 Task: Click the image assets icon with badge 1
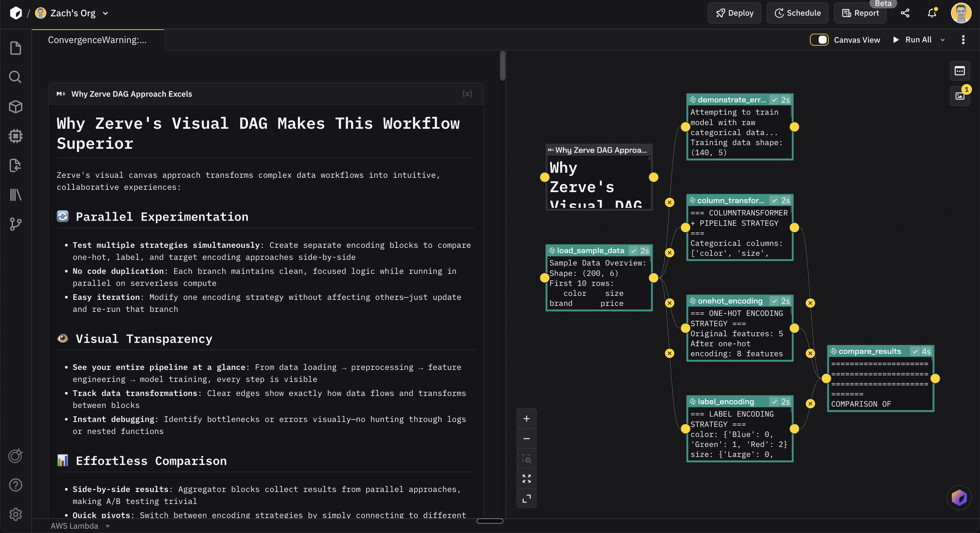(x=960, y=96)
